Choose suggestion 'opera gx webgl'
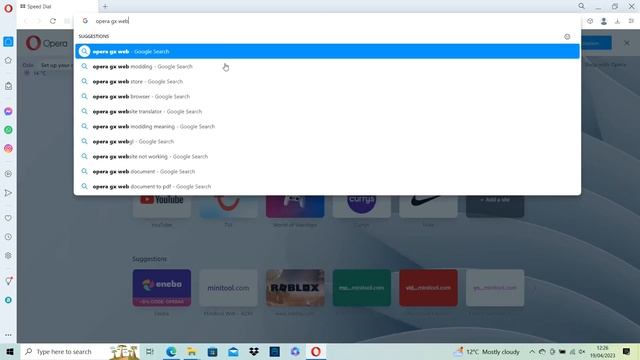 (327, 142)
